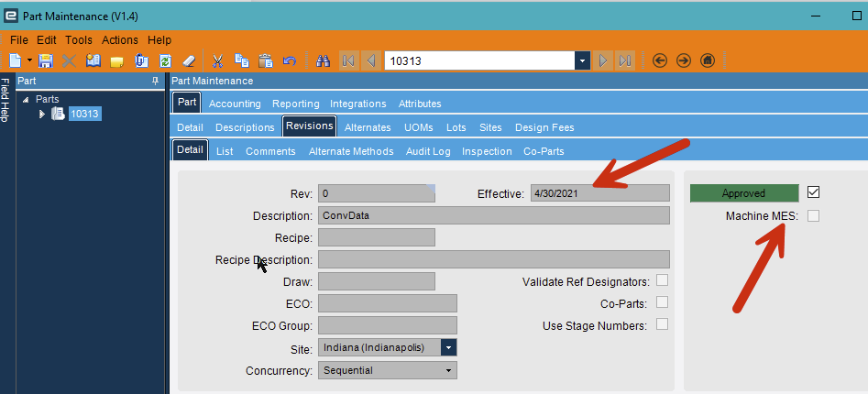Image resolution: width=868 pixels, height=394 pixels.
Task: Tick the Validate Ref Designators checkbox
Action: coord(662,280)
